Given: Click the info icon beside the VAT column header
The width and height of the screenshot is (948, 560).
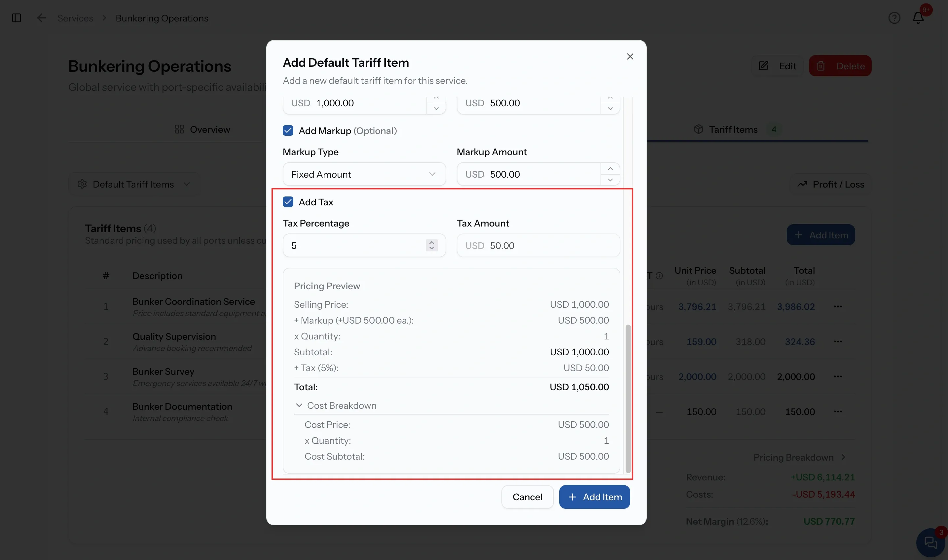Looking at the screenshot, I should click(x=659, y=276).
